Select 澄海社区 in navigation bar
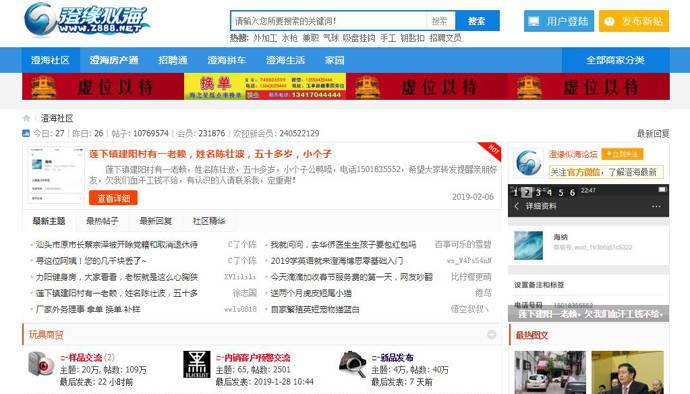The width and height of the screenshot is (690, 394). 51,60
